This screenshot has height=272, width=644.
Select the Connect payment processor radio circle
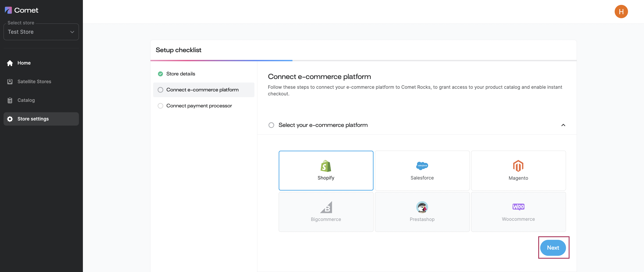pos(160,106)
